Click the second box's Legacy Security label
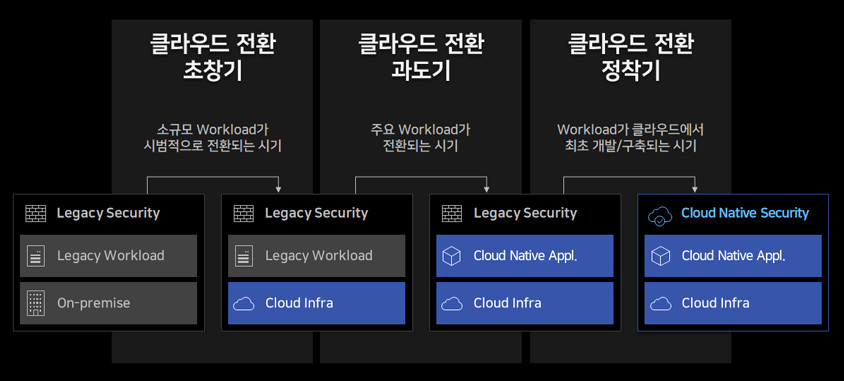This screenshot has height=381, width=844. coord(316,213)
